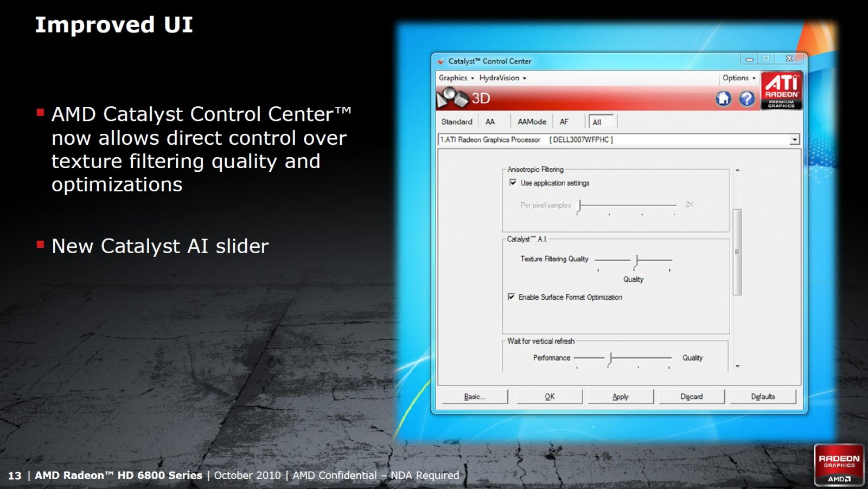Viewport: 868px width, 489px height.
Task: Open the Graphics dropdown menu
Action: tap(456, 78)
